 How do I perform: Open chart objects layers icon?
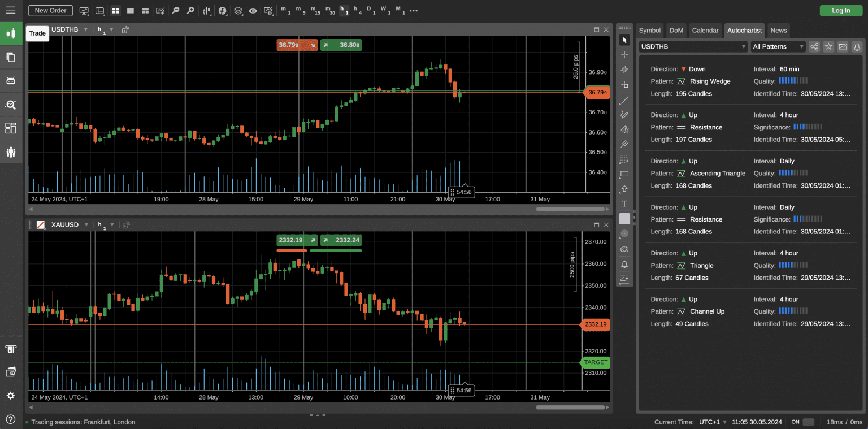(x=238, y=11)
